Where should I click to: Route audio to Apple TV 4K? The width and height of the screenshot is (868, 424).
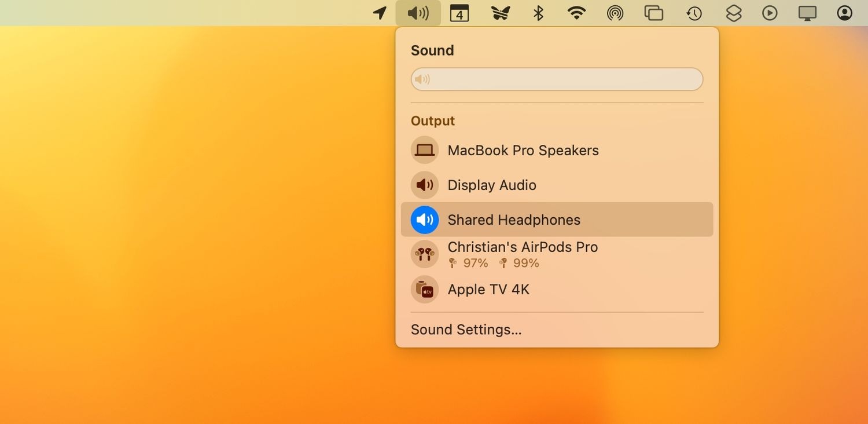pos(557,289)
